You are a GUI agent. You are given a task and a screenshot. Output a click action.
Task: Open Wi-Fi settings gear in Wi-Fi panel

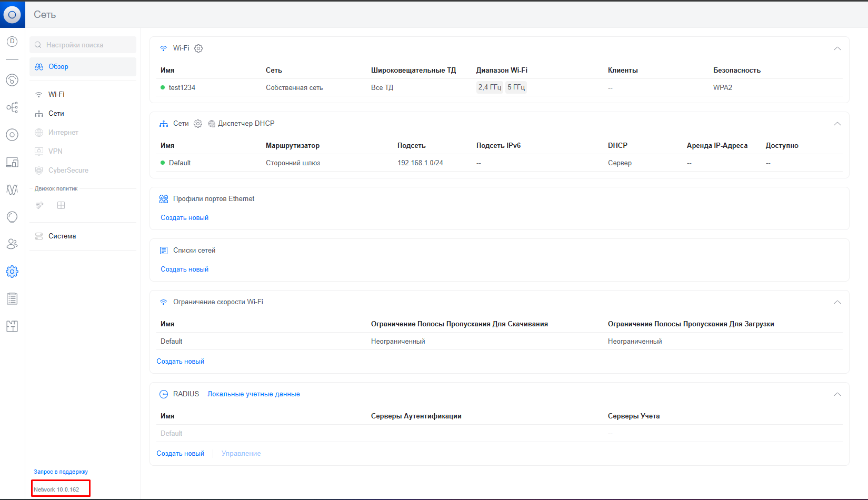198,48
